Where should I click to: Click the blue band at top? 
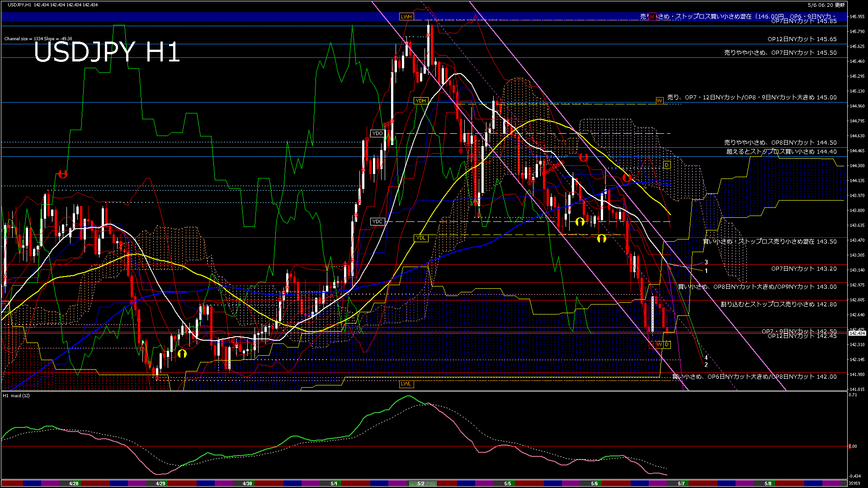(226, 17)
